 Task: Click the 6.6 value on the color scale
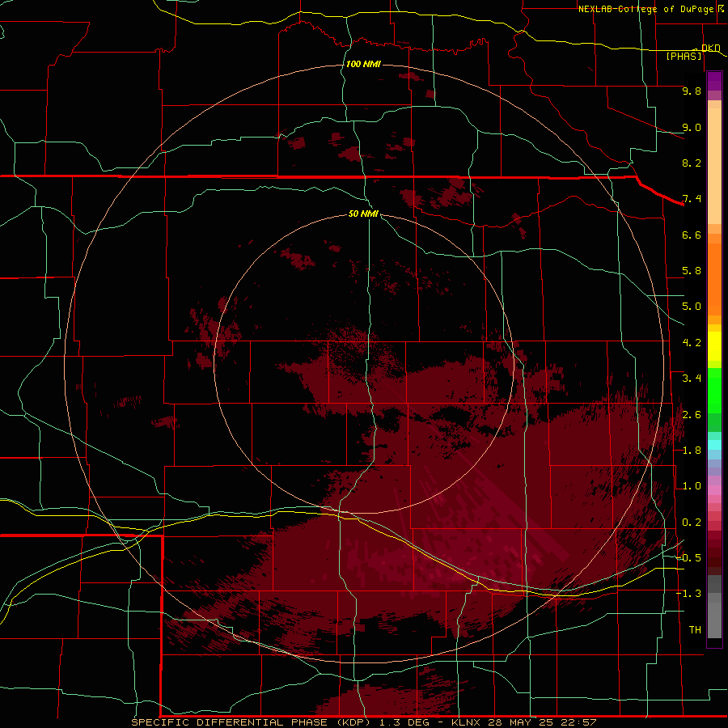click(692, 235)
